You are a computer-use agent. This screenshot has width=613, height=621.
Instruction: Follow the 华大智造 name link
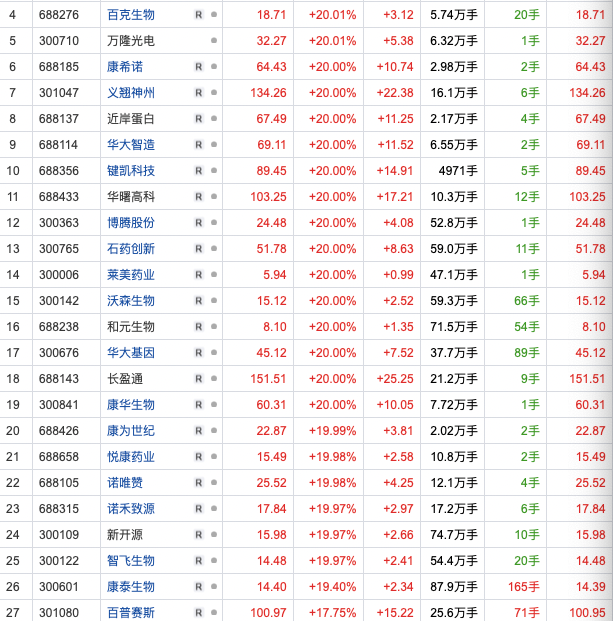tap(131, 145)
